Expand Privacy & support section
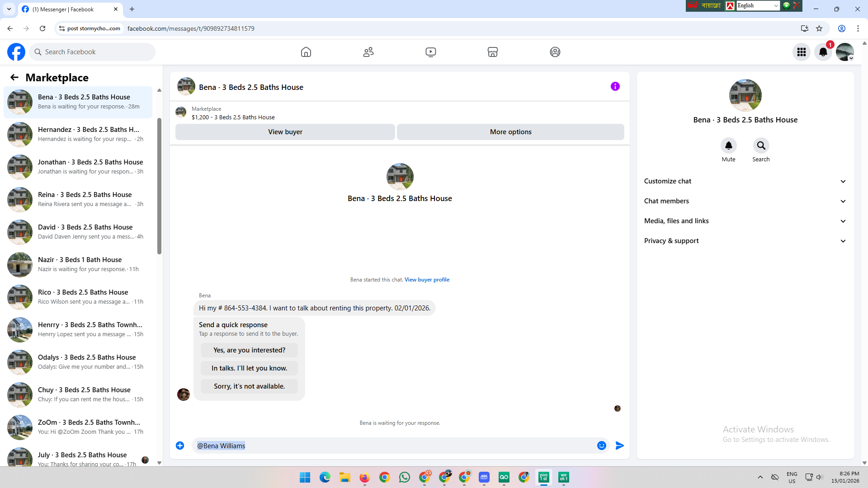Viewport: 868px width, 488px height. pyautogui.click(x=745, y=241)
